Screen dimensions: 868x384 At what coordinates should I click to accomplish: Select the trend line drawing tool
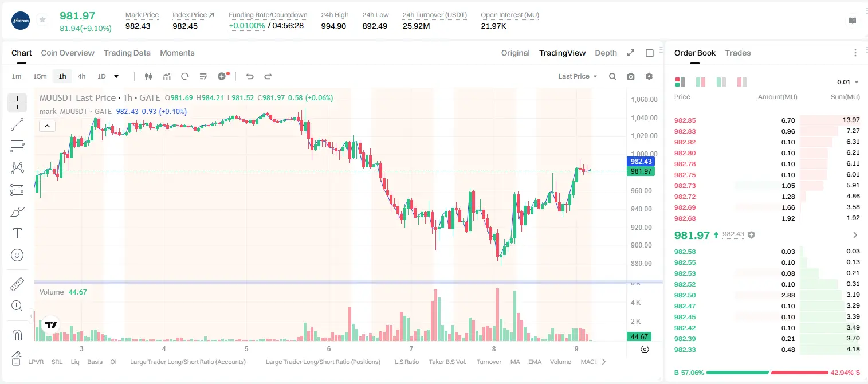(17, 124)
